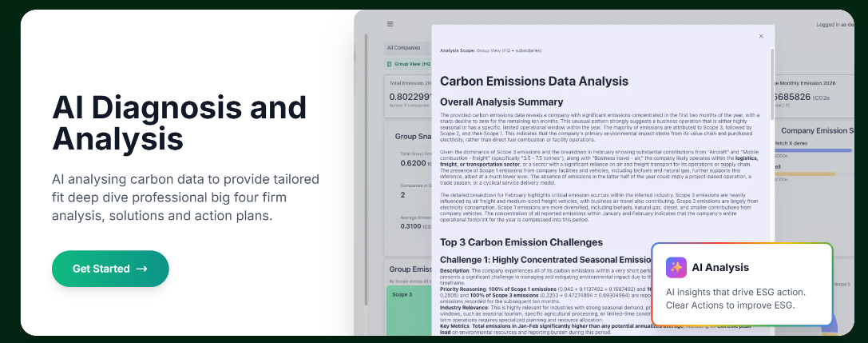868x343 pixels.
Task: Click the yellow company emission bar
Action: [804, 174]
